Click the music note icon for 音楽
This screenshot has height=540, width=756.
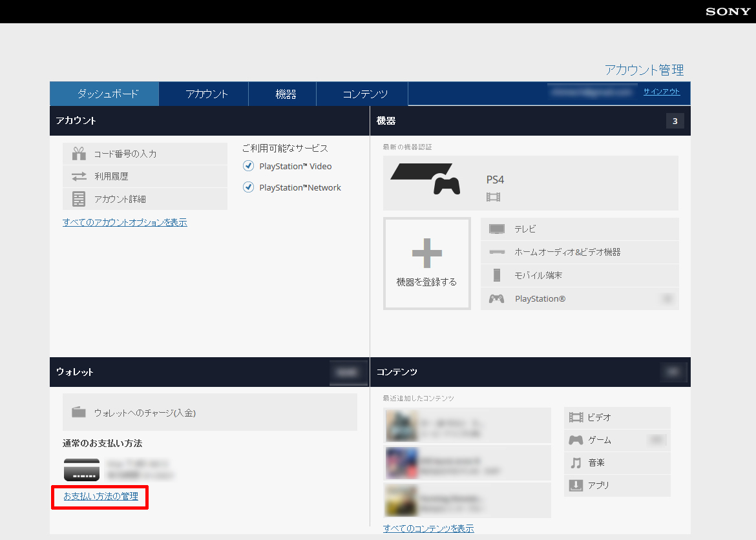[576, 463]
